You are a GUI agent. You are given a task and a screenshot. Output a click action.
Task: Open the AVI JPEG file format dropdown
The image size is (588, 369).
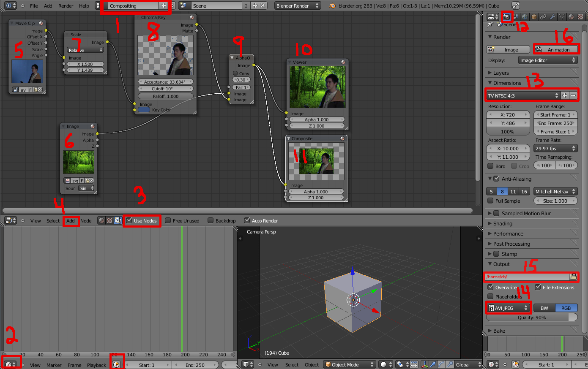click(508, 308)
